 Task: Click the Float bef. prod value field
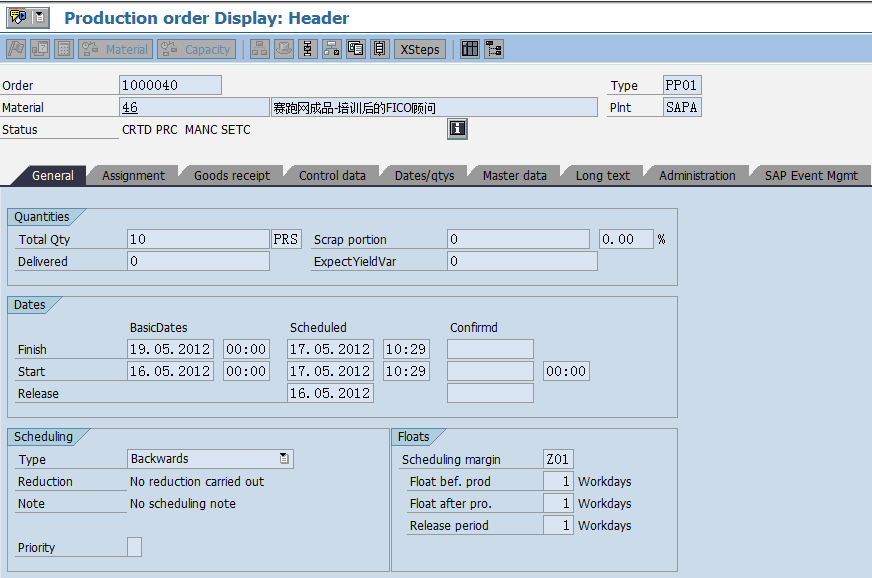[x=558, y=481]
